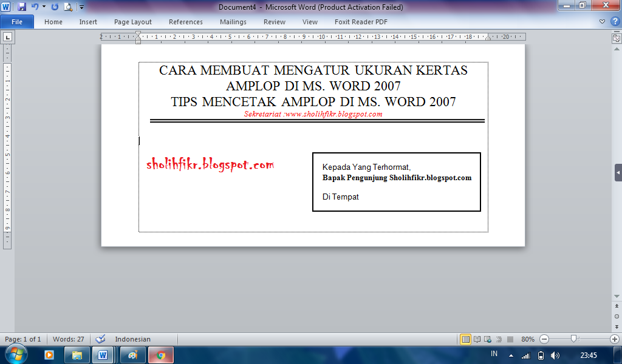This screenshot has width=622, height=364.
Task: Click the Previous Page double-arrow button
Action: coord(617,306)
